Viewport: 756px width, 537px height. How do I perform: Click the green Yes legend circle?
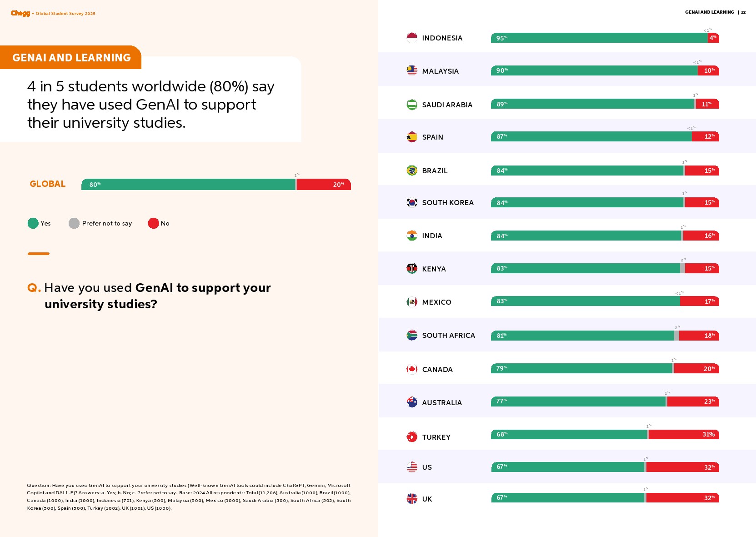click(33, 223)
